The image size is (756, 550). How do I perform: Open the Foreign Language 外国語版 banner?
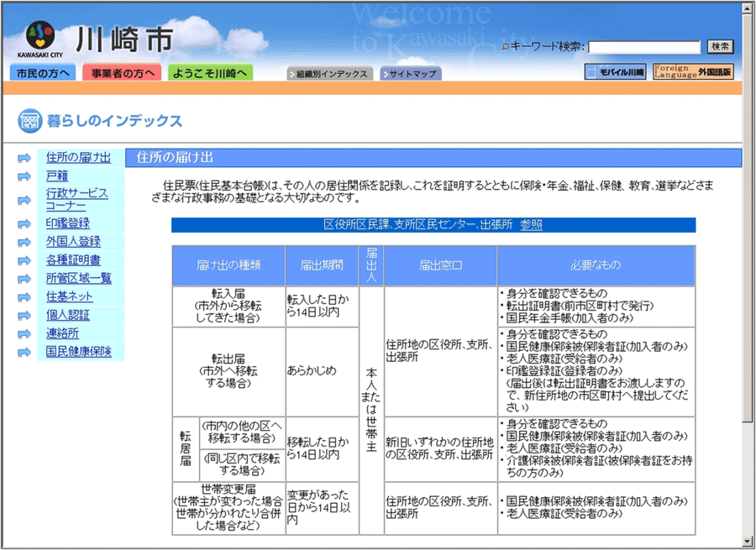[693, 72]
